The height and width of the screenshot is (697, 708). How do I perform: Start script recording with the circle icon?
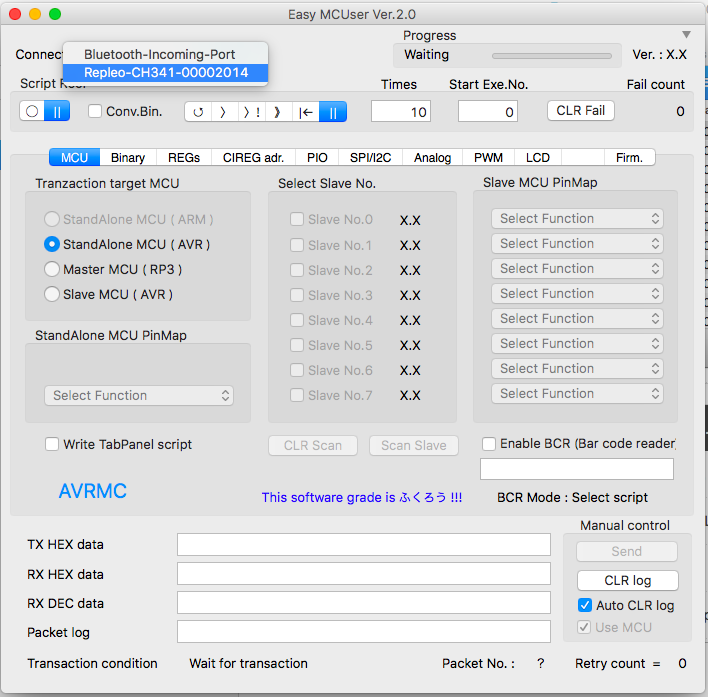coord(32,111)
